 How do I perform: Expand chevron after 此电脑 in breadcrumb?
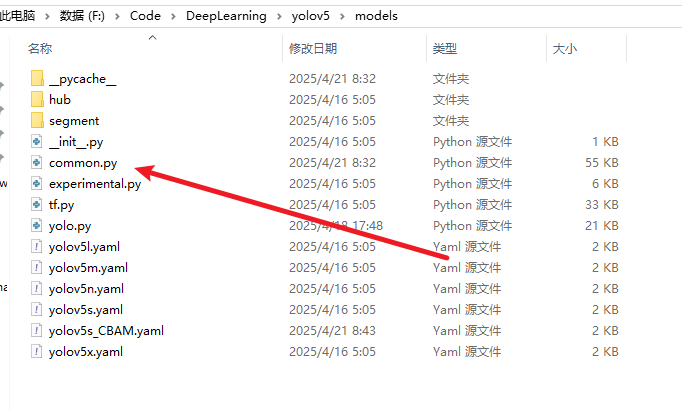[47, 17]
